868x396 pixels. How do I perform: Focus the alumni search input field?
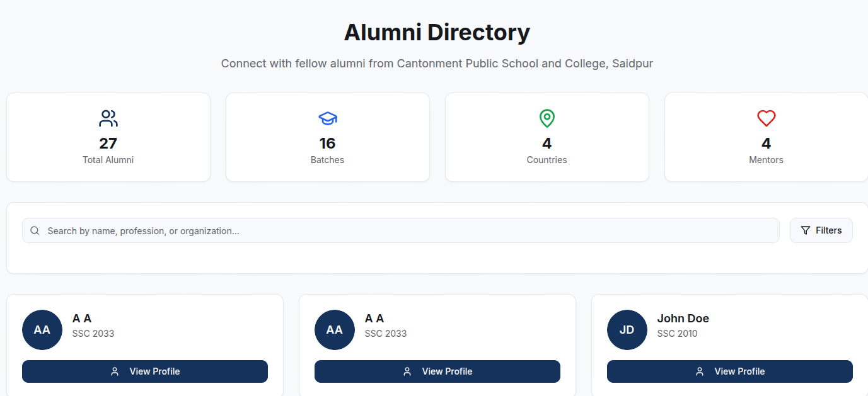pos(401,230)
